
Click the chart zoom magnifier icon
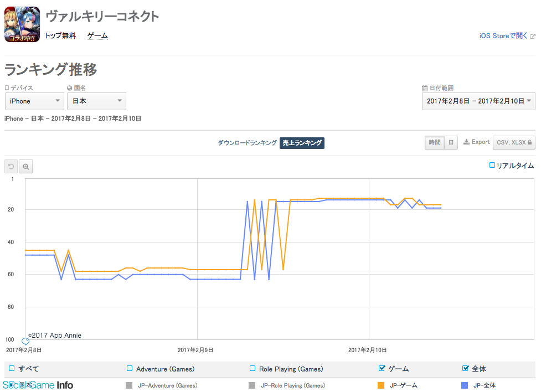click(x=26, y=167)
